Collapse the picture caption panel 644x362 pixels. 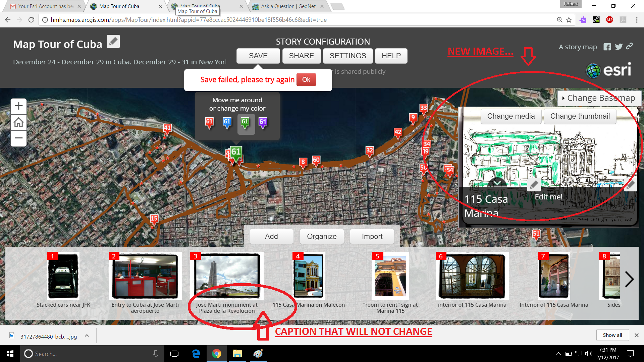click(497, 183)
